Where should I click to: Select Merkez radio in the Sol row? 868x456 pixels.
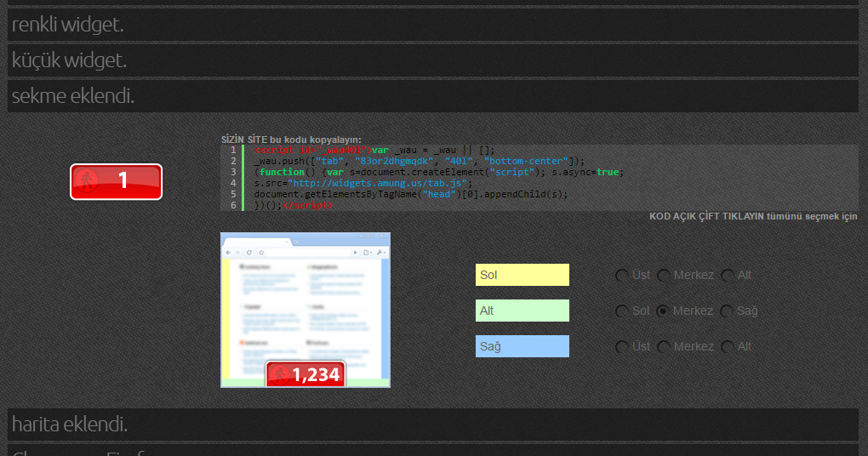663,276
